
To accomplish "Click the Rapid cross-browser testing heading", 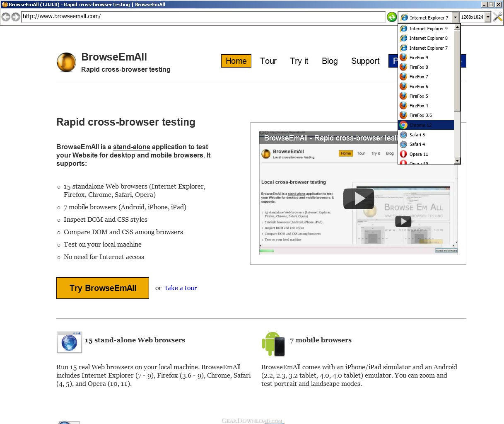I will [x=126, y=122].
